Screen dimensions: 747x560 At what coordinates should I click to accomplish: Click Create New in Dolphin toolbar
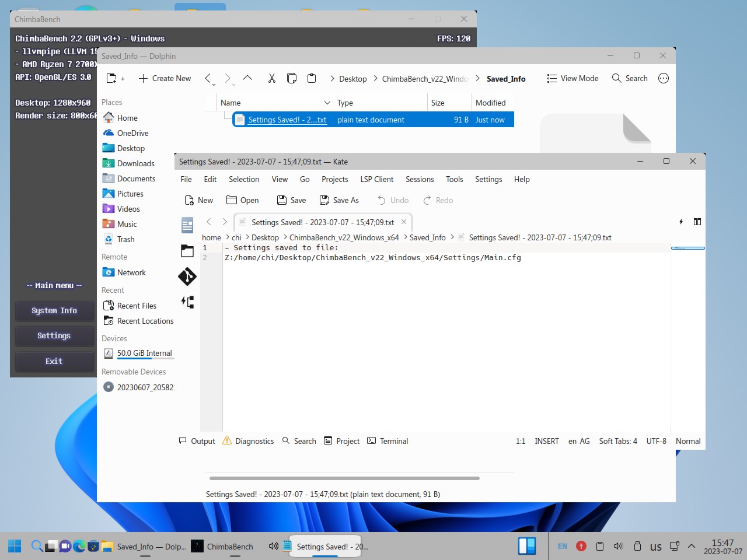pos(165,78)
